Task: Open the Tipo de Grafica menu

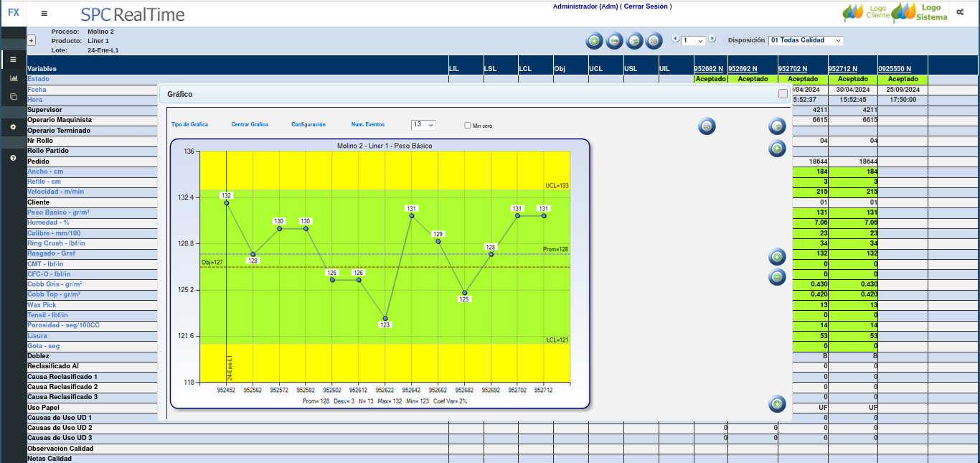Action: click(x=189, y=125)
